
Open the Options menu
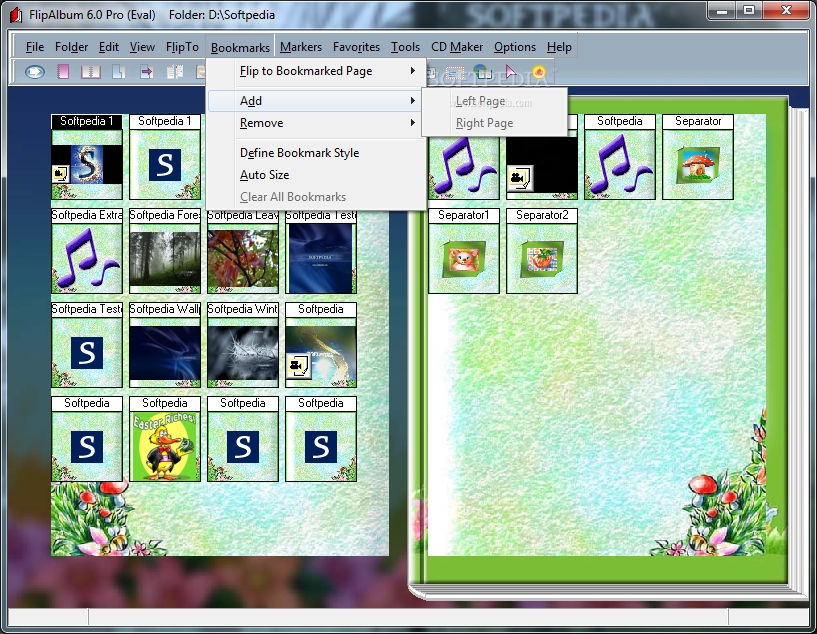(515, 47)
